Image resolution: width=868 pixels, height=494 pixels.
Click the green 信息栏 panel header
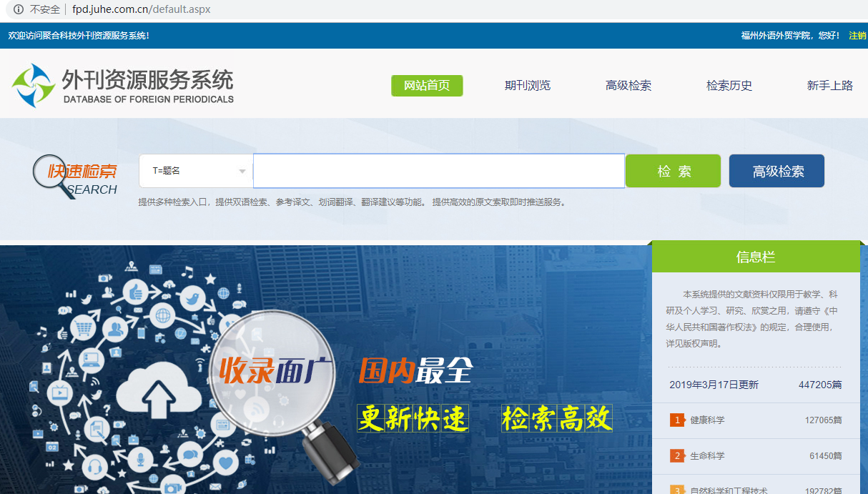pyautogui.click(x=756, y=255)
